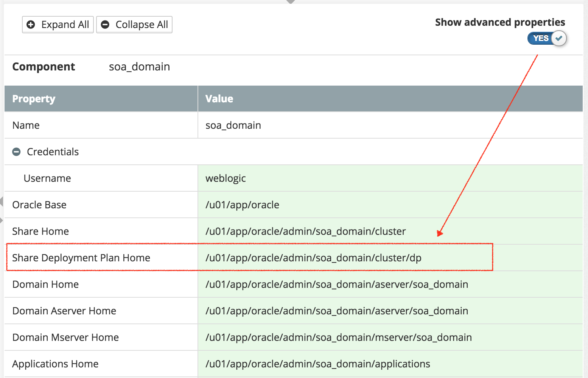This screenshot has width=588, height=378.
Task: Click the Expand All button
Action: pyautogui.click(x=58, y=25)
